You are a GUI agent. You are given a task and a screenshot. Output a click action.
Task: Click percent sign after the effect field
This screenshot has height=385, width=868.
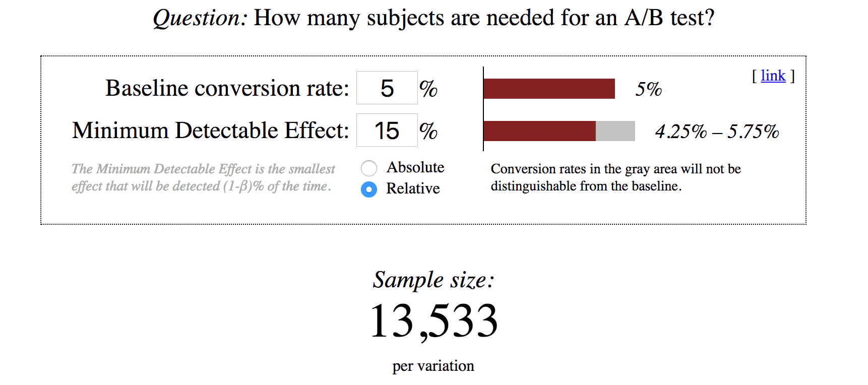[x=428, y=132]
